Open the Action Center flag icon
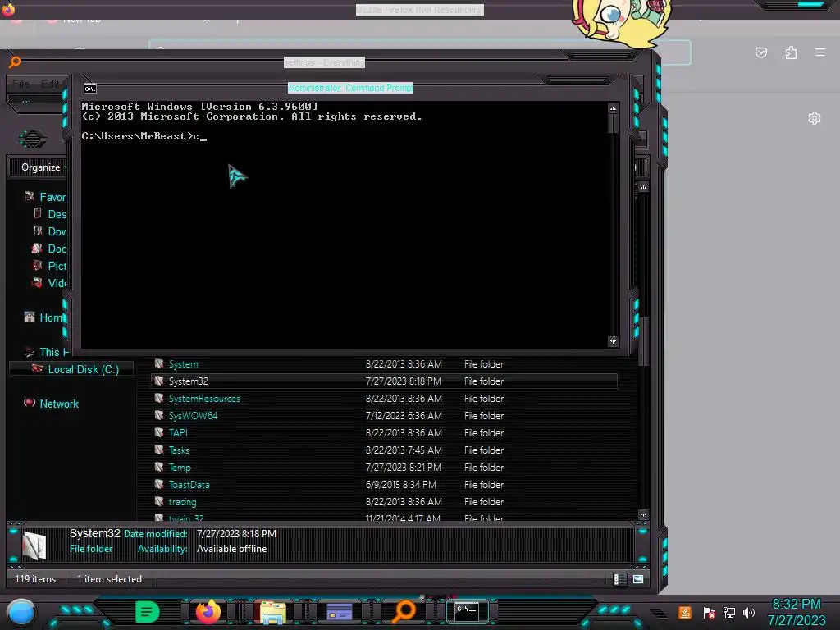This screenshot has width=840, height=630. pos(710,612)
